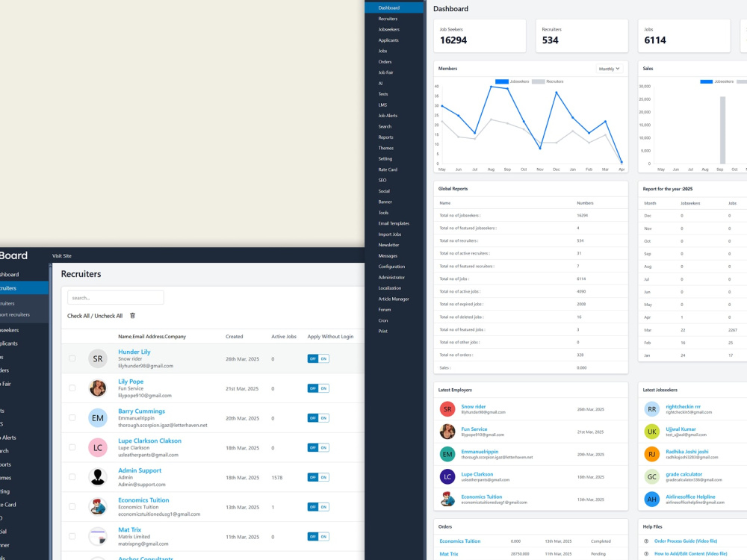This screenshot has width=747, height=560.
Task: Open the Monthly dropdown on Members chart
Action: click(x=610, y=69)
